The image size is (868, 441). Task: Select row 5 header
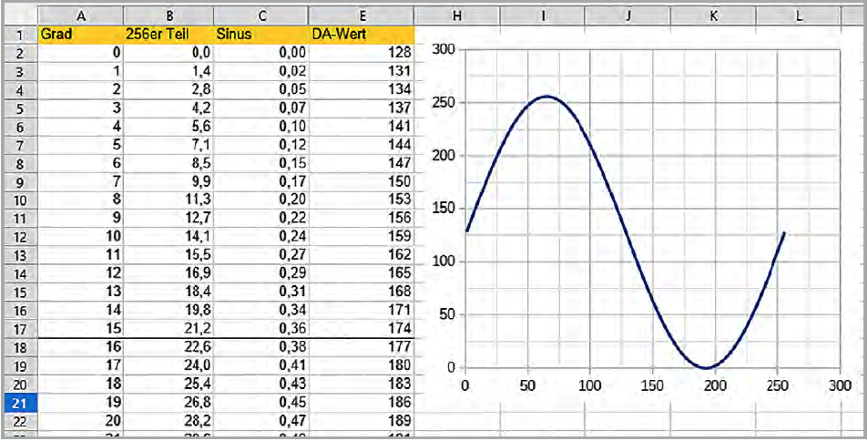click(x=21, y=108)
